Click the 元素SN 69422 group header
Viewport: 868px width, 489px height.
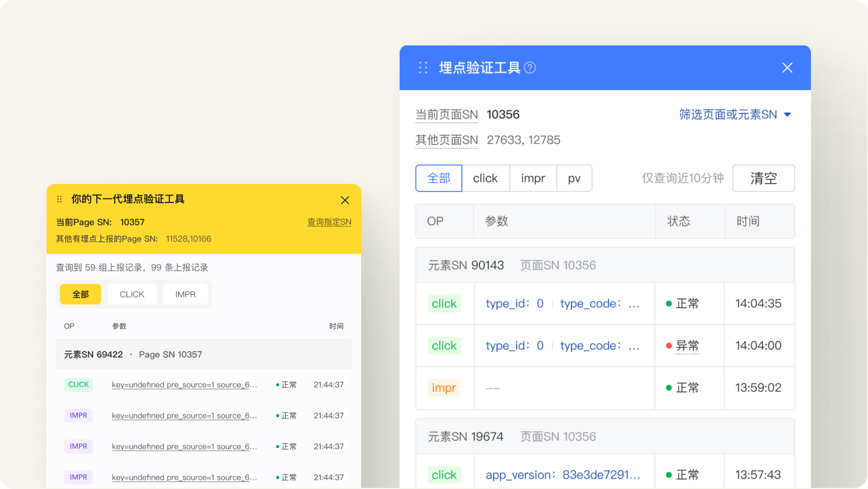coord(204,355)
